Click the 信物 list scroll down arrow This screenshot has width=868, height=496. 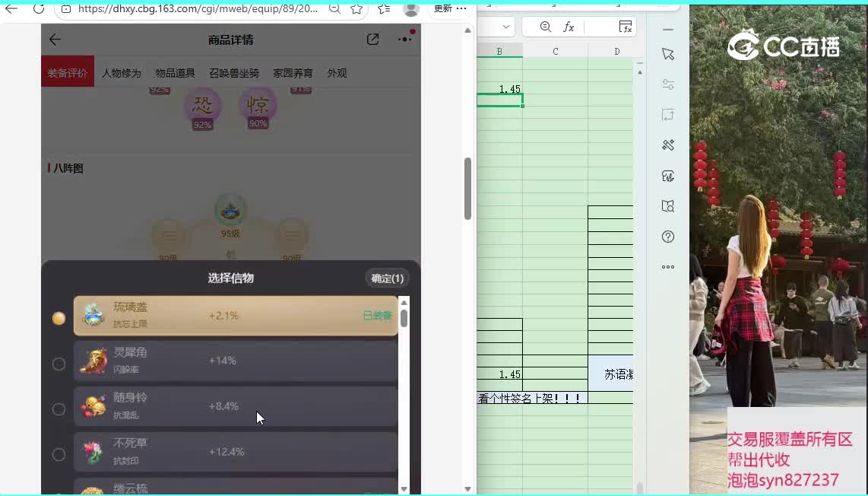404,489
